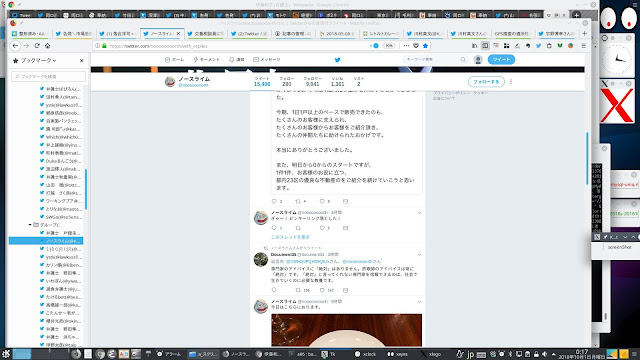Retweet the Document25 tweet
The image size is (640, 360).
298,290
